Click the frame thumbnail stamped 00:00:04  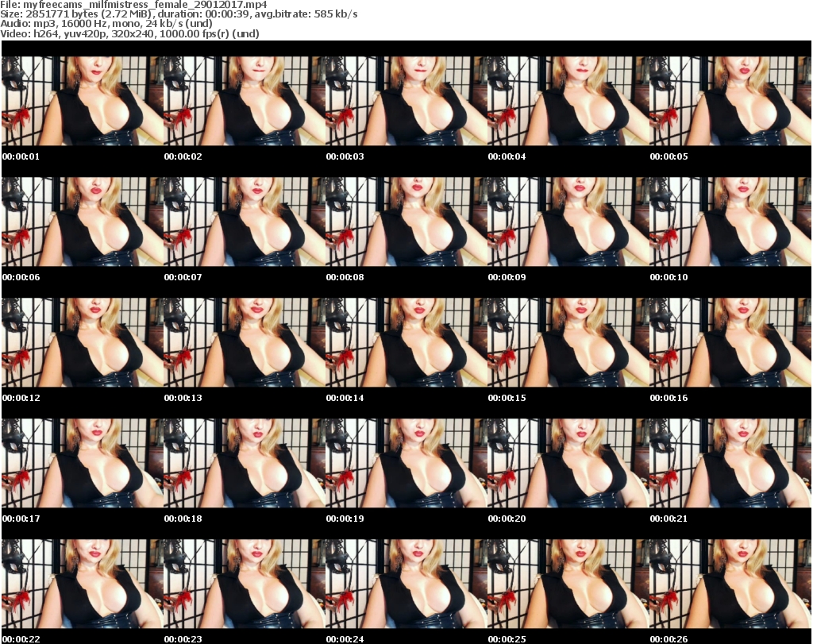[568, 101]
